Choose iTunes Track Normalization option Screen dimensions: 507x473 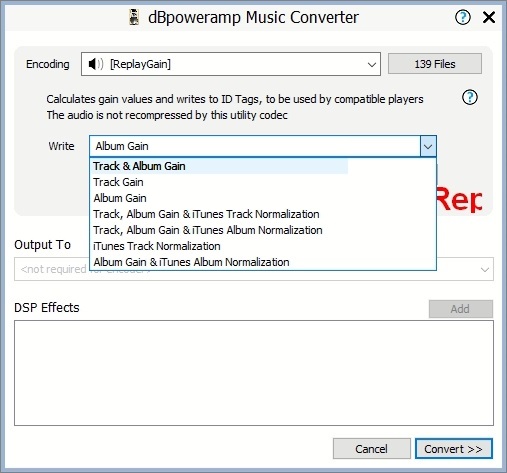coord(263,246)
